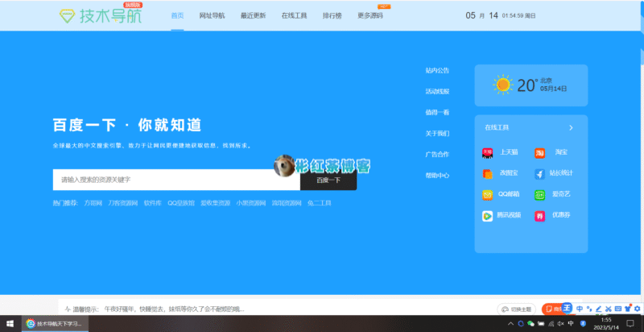Screen dimensions: 644x332
Task: Open the 广告合作 link
Action: click(437, 155)
